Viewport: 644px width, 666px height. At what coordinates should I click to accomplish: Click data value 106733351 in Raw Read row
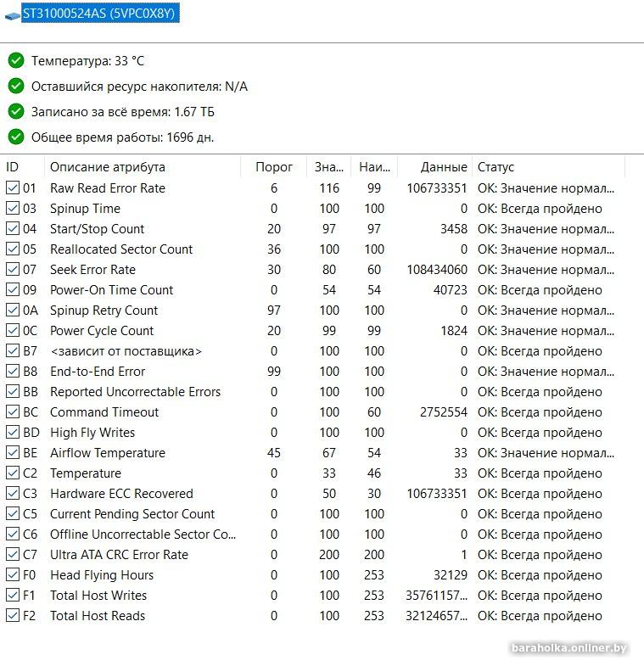(x=437, y=188)
